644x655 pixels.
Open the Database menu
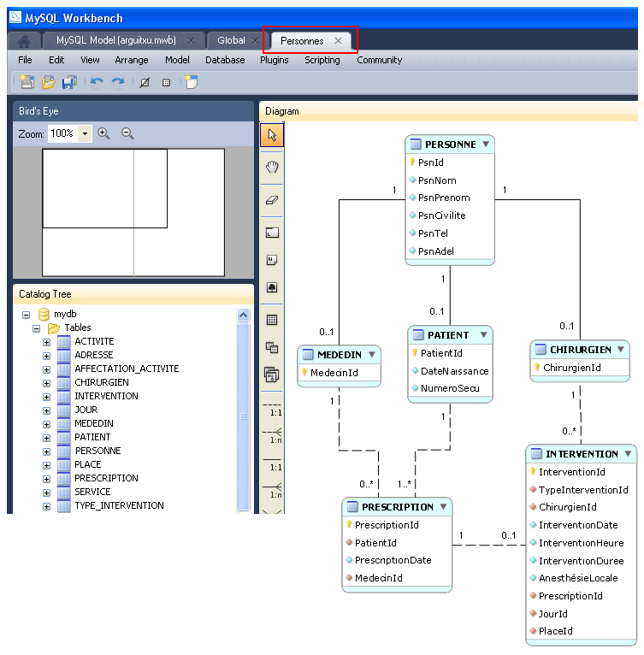225,60
